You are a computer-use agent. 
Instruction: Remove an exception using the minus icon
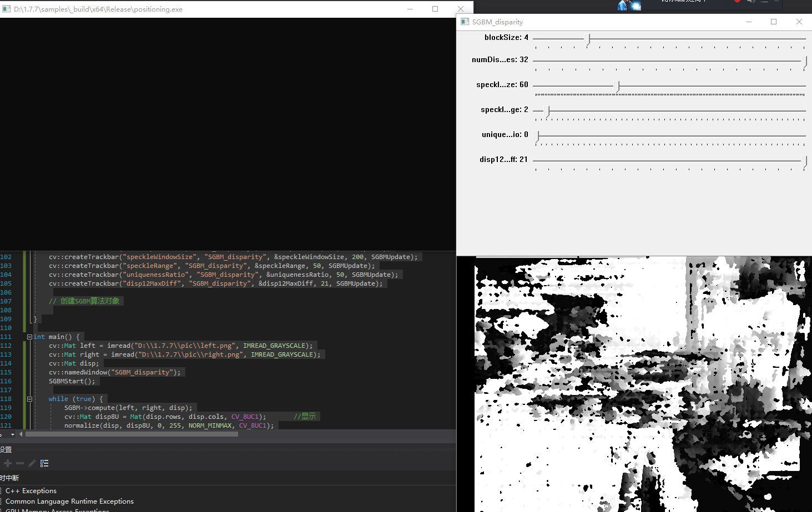20,463
